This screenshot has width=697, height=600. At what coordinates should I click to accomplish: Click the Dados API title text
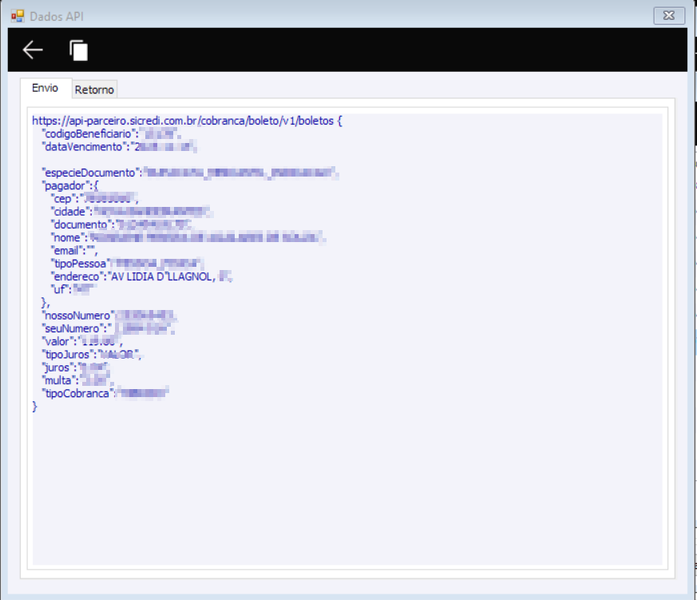56,16
